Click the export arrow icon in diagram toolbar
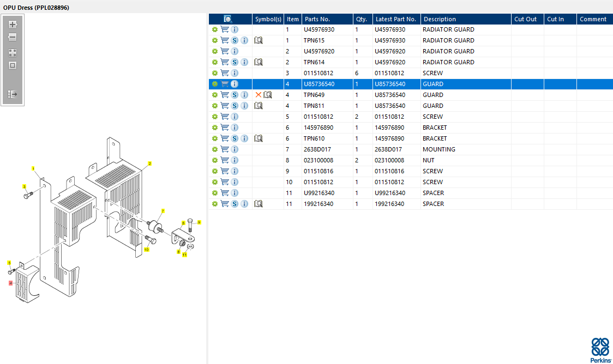The image size is (613, 364). pos(13,94)
